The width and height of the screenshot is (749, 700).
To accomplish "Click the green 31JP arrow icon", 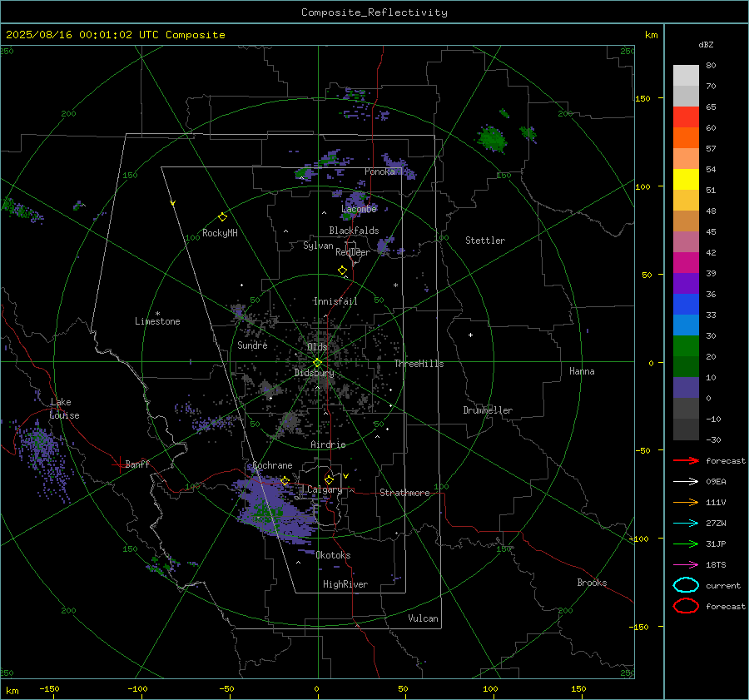I will (x=686, y=544).
